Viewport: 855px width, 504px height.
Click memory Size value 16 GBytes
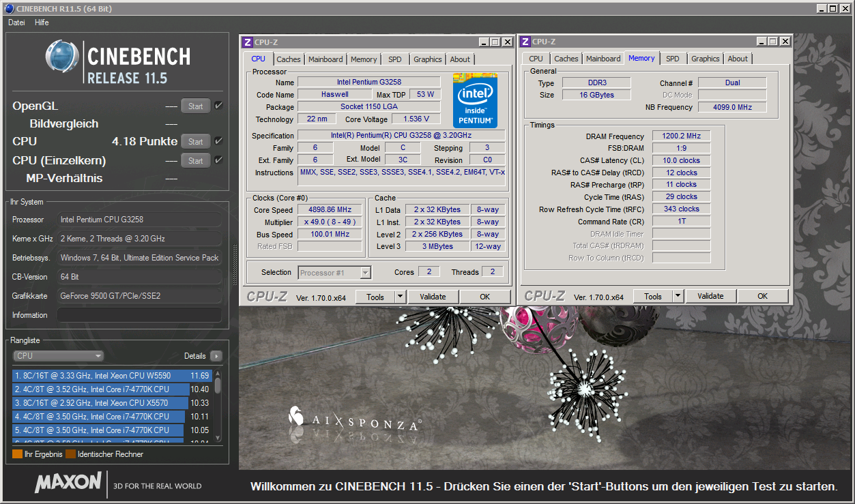pos(596,95)
